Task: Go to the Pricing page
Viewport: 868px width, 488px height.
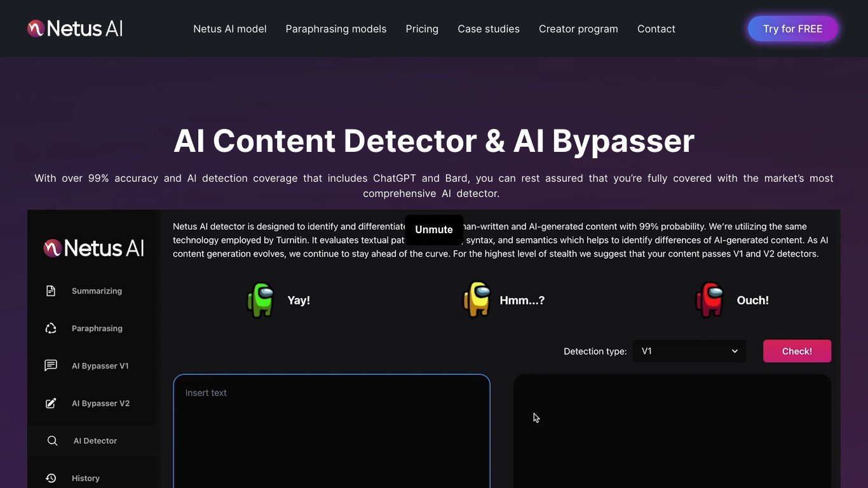Action: [x=422, y=29]
